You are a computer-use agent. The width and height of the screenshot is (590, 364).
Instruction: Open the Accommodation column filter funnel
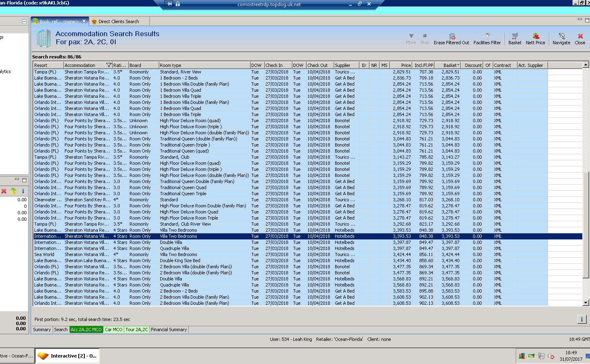(x=109, y=65)
